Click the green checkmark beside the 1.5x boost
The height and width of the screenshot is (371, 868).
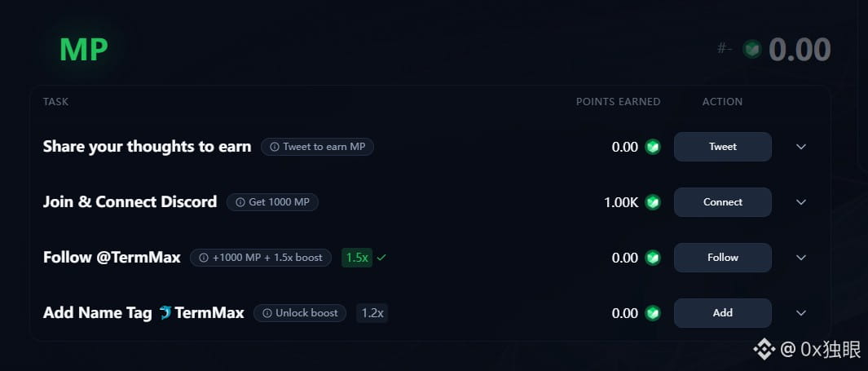381,258
